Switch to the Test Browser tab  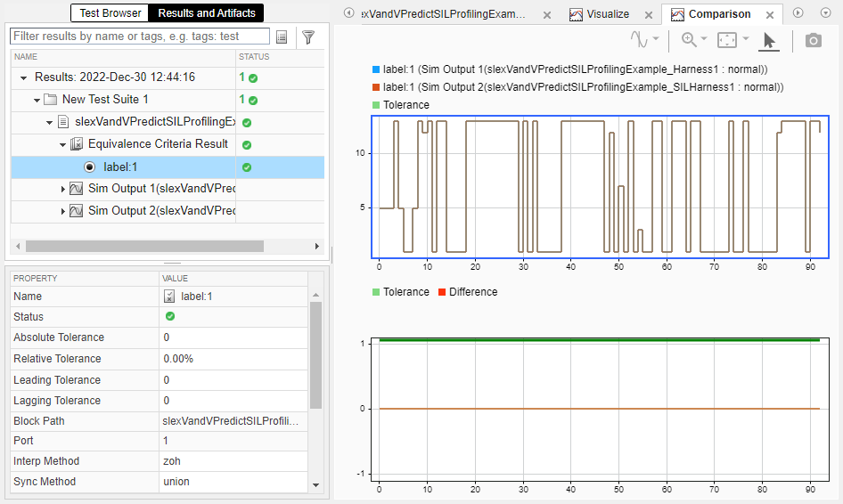(110, 13)
